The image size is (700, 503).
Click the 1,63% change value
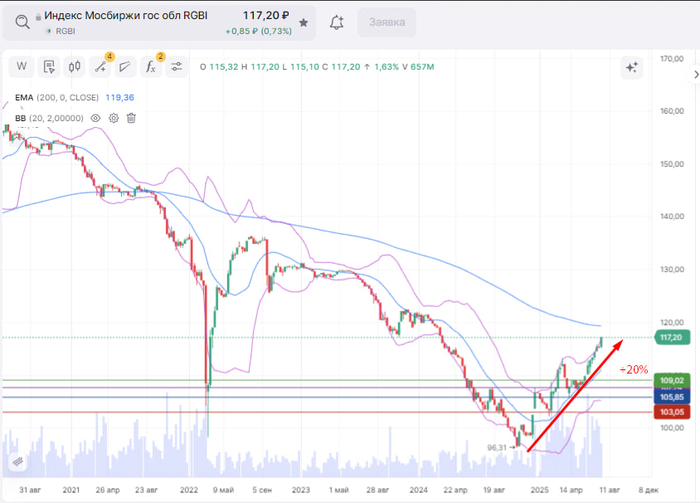coord(387,67)
